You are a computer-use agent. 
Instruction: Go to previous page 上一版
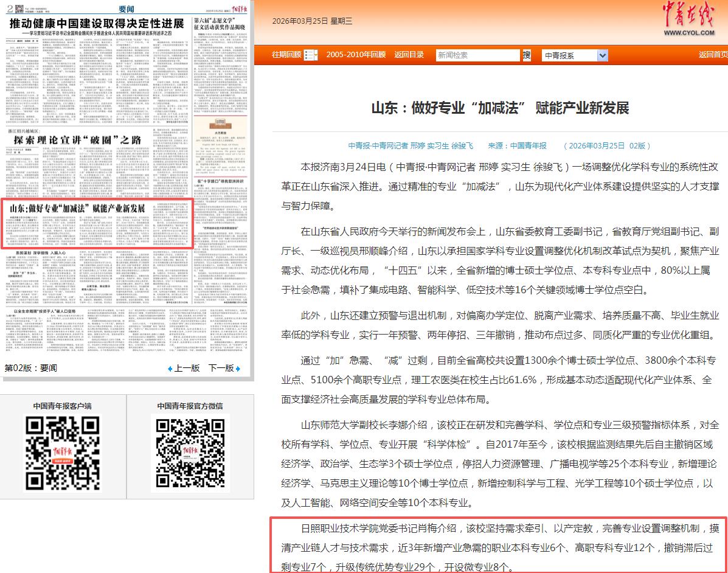point(187,369)
